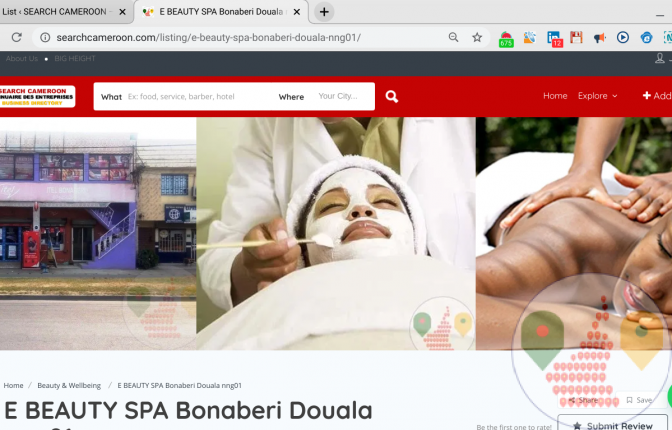Open the megaphone extension icon
The width and height of the screenshot is (672, 430).
[600, 38]
